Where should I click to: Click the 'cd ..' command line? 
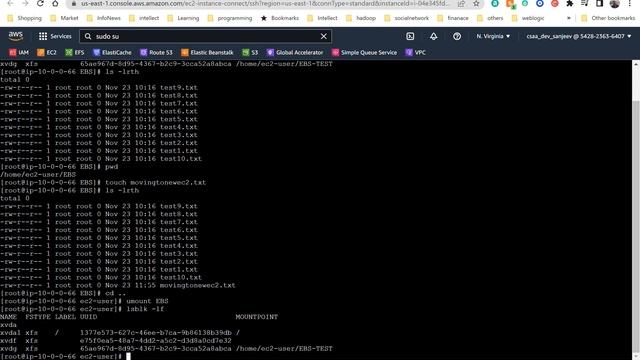pos(63,293)
